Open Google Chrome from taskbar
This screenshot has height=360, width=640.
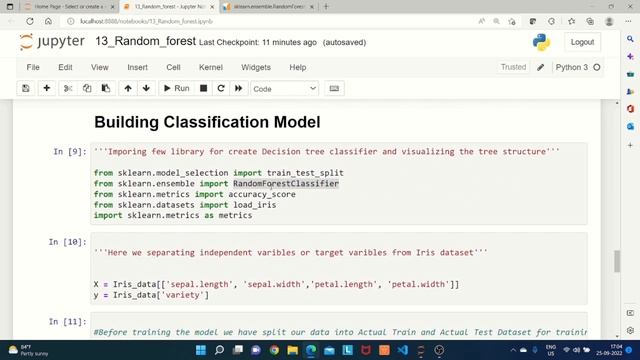click(274, 350)
